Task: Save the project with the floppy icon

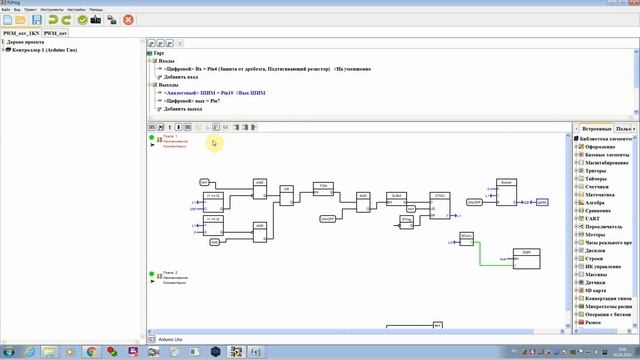Action: pos(37,20)
